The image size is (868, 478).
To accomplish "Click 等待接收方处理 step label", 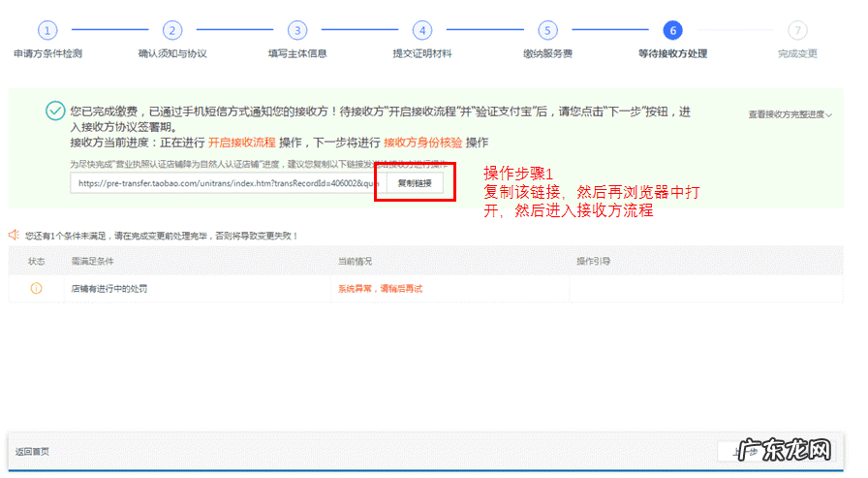I will pos(672,53).
